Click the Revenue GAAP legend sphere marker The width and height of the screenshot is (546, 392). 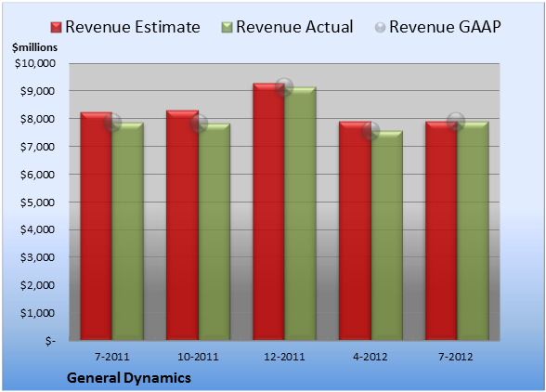pyautogui.click(x=380, y=27)
